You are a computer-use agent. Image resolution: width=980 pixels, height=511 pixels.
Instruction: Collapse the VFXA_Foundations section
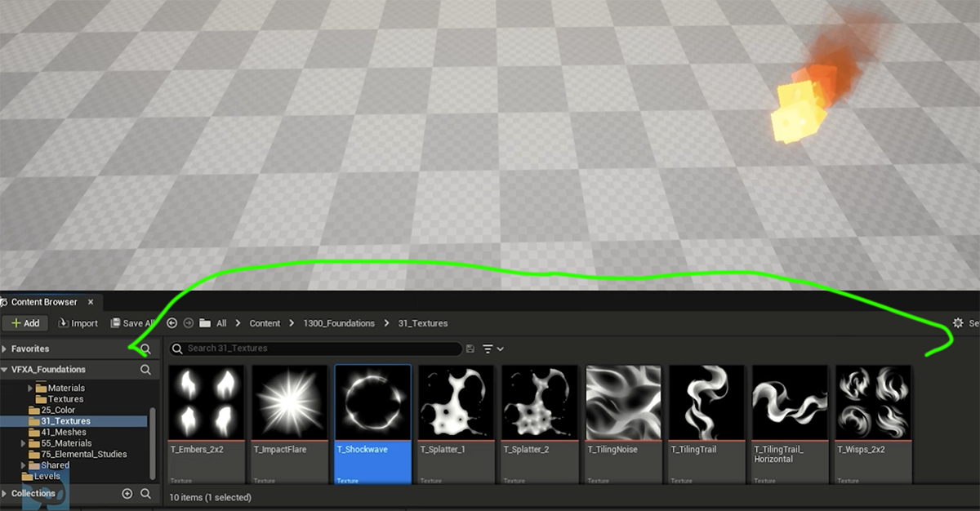click(x=4, y=370)
